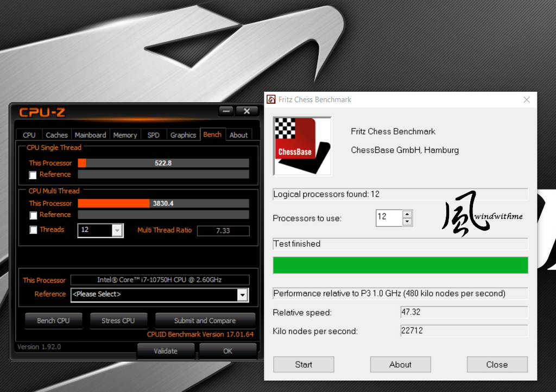Select the Bench tab

coord(212,134)
